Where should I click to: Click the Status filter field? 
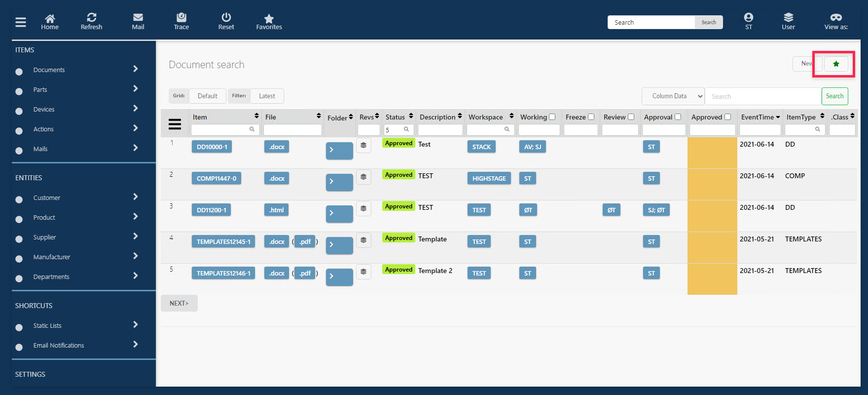click(398, 129)
